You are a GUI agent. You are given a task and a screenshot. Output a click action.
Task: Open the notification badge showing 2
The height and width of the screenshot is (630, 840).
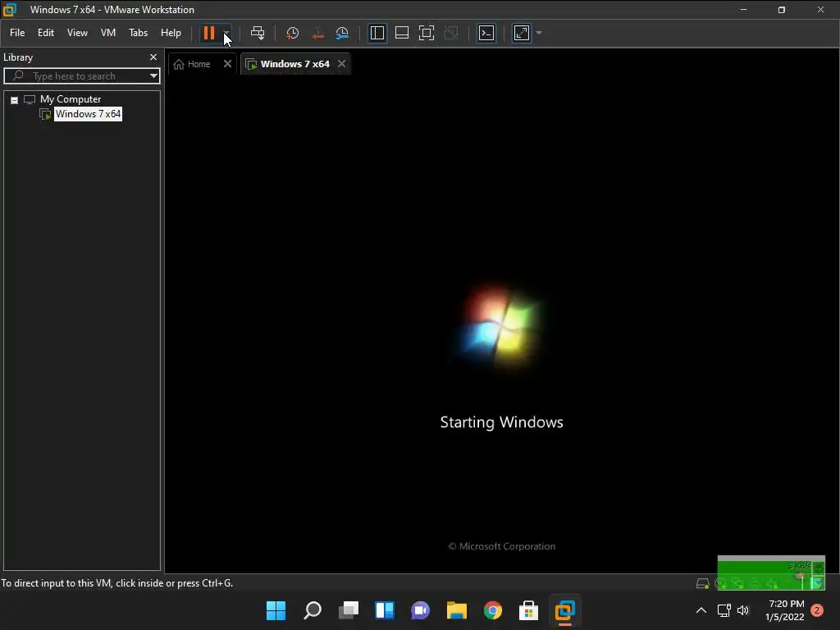[x=817, y=610]
